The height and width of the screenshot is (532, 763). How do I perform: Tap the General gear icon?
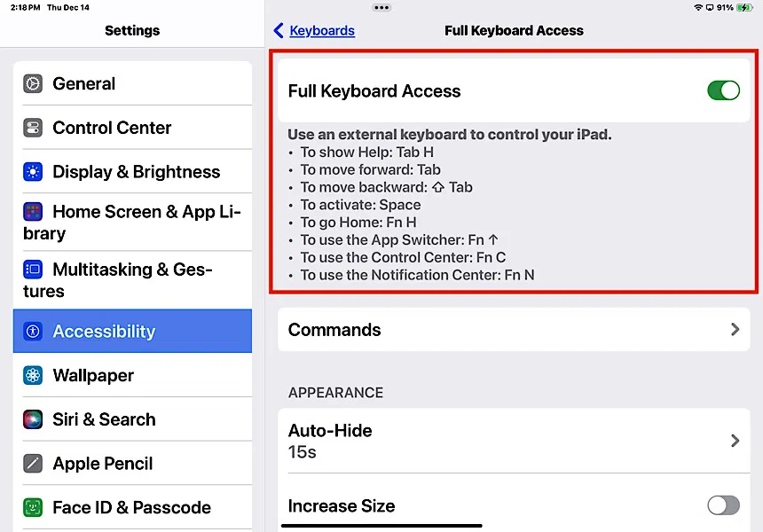(33, 84)
